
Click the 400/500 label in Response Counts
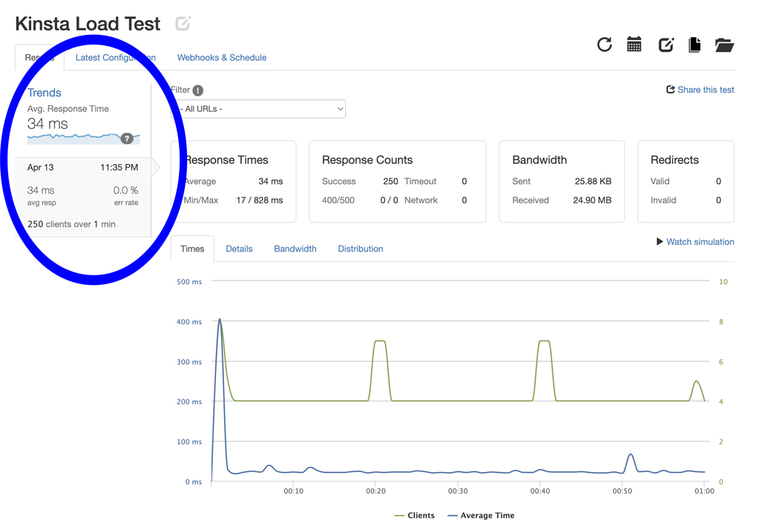338,200
